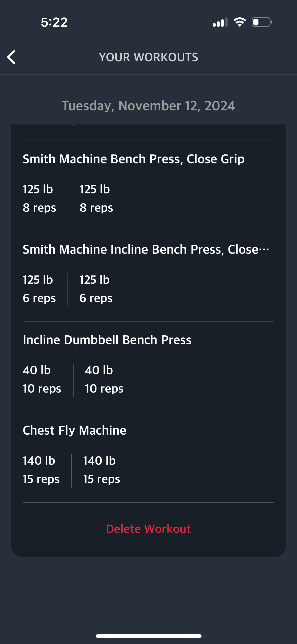Tap the home indicator bar
Image resolution: width=297 pixels, height=644 pixels.
(149, 636)
